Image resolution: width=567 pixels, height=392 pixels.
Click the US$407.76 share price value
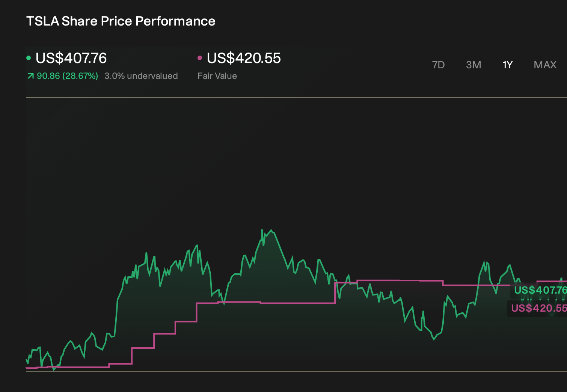[x=71, y=58]
